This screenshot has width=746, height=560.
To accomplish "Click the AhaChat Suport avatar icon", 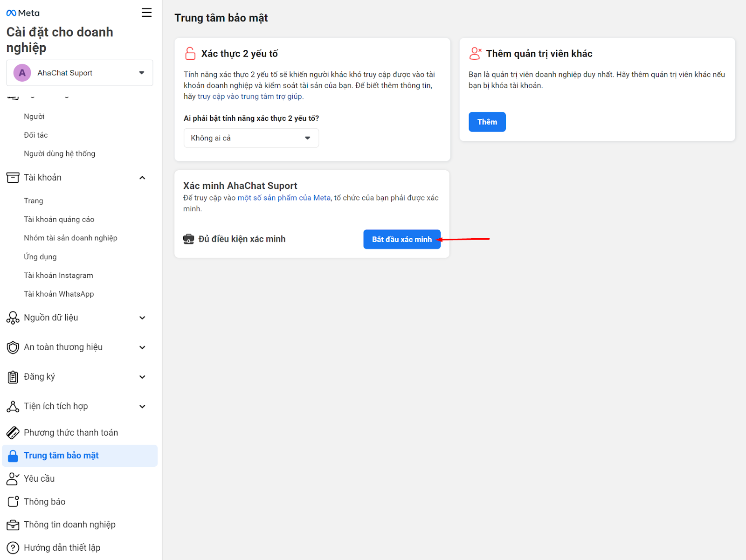I will 22,73.
